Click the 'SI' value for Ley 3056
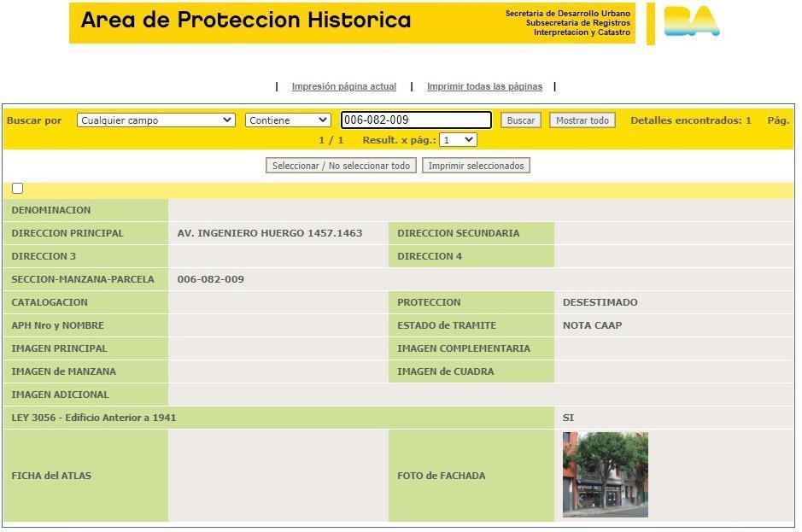 (568, 418)
